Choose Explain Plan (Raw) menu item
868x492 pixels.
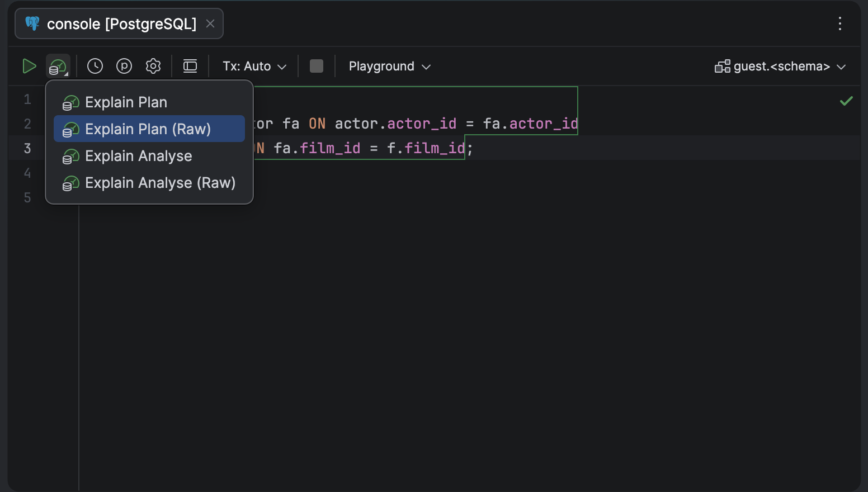point(149,129)
